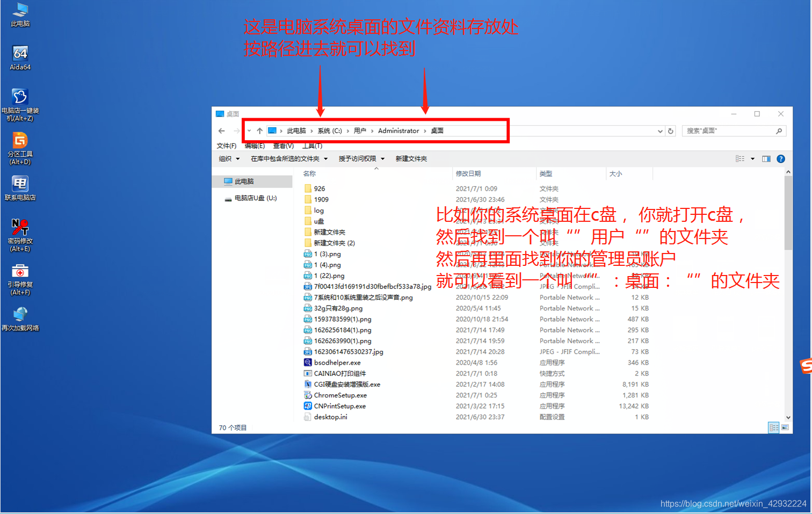Screen dimensions: 812x514
Task: Launch 密码修改 (Alt+E) desktop icon
Action: 20,235
